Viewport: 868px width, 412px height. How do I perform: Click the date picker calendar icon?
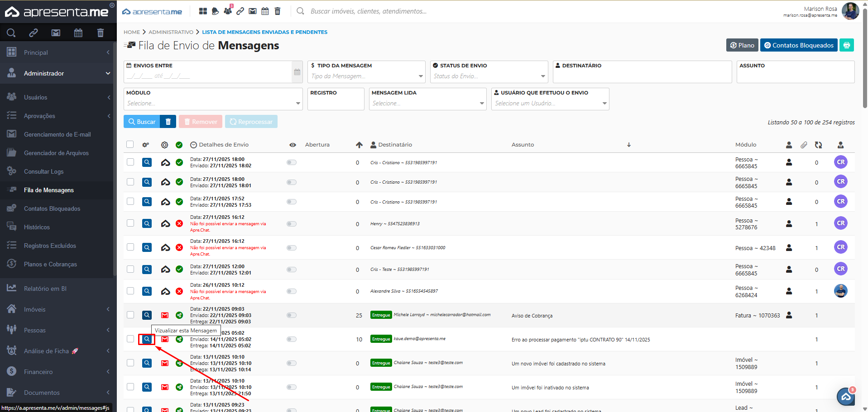(297, 72)
